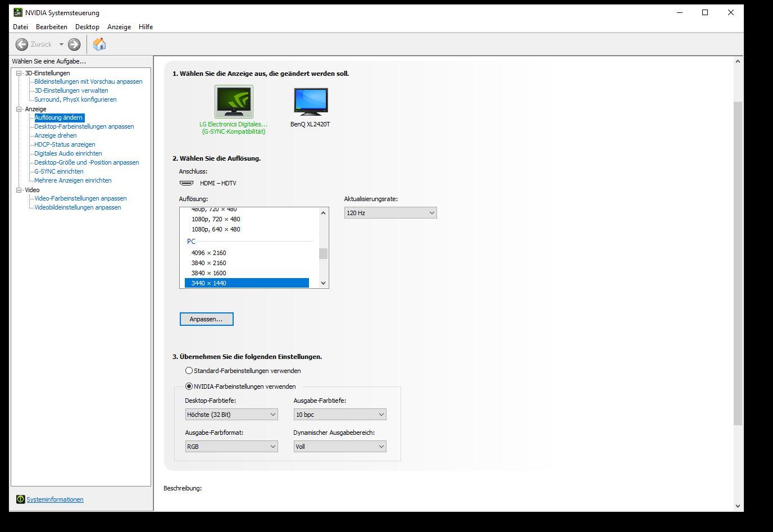Click the Home icon in the toolbar
The width and height of the screenshot is (773, 532).
tap(99, 44)
